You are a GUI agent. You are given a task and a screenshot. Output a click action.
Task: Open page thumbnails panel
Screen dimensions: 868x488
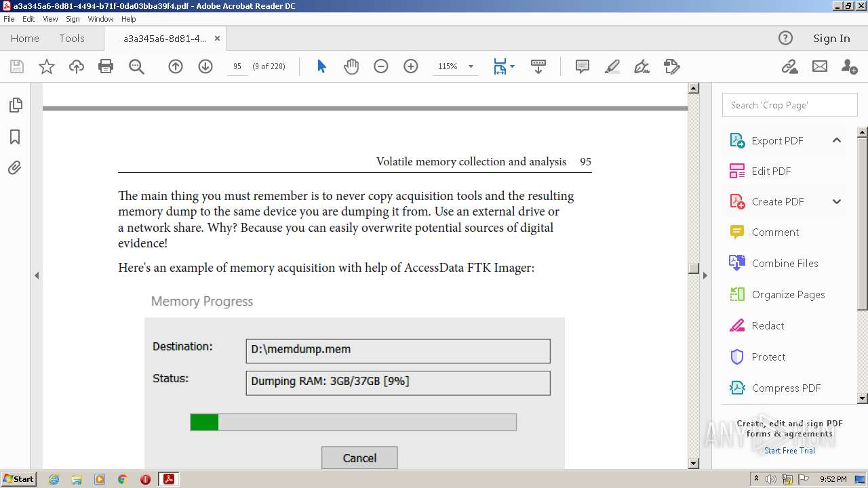coord(15,105)
